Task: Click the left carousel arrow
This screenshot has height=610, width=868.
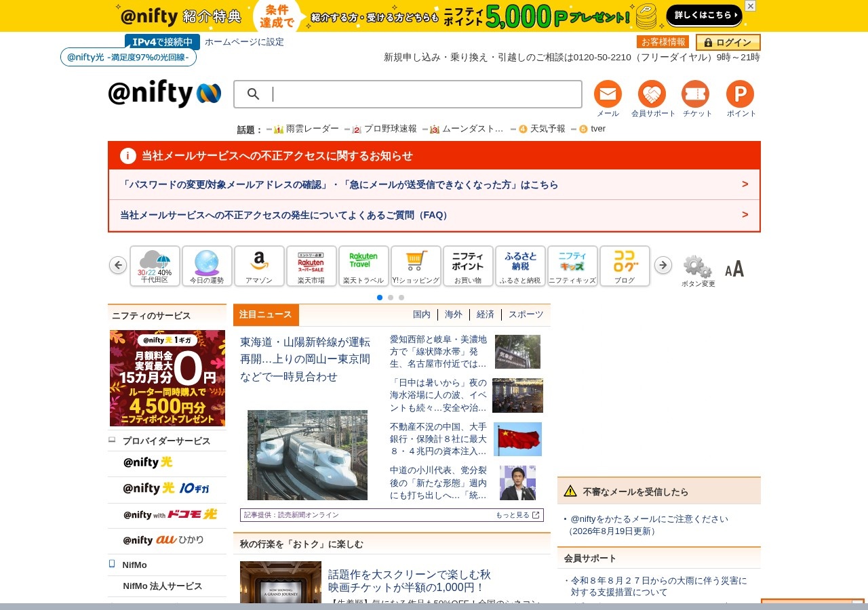Action: [x=118, y=265]
